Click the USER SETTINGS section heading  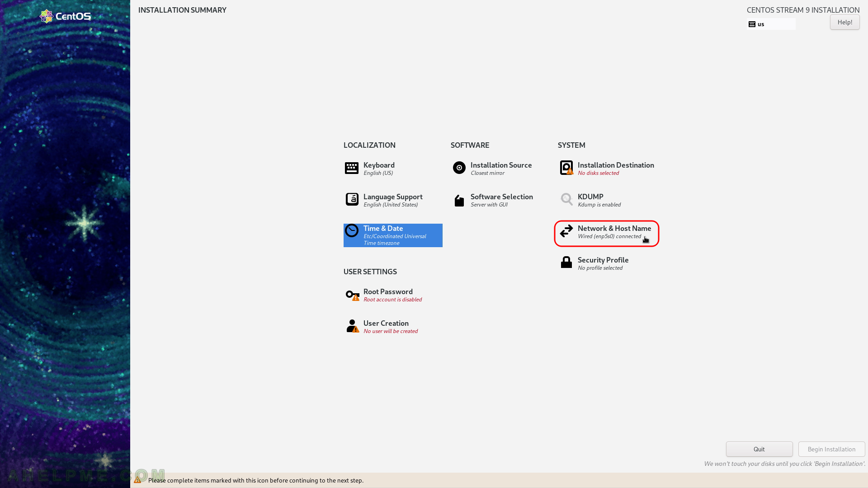(370, 272)
